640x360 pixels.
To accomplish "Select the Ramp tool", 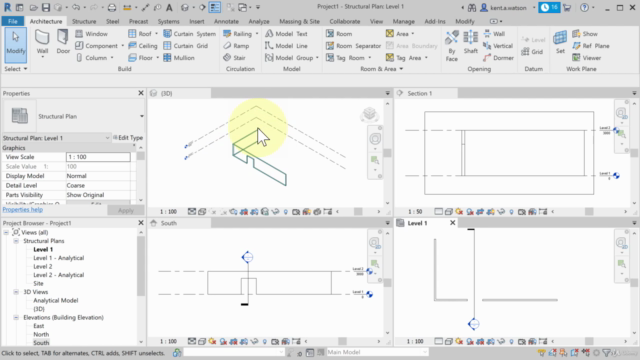I will (x=236, y=46).
